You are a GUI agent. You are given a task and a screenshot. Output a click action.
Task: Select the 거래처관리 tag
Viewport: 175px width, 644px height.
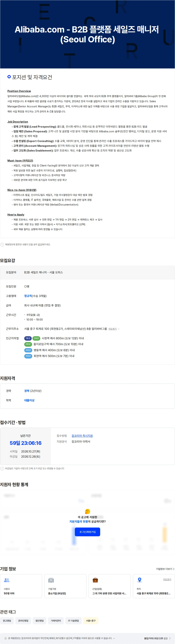[x=56, y=621]
